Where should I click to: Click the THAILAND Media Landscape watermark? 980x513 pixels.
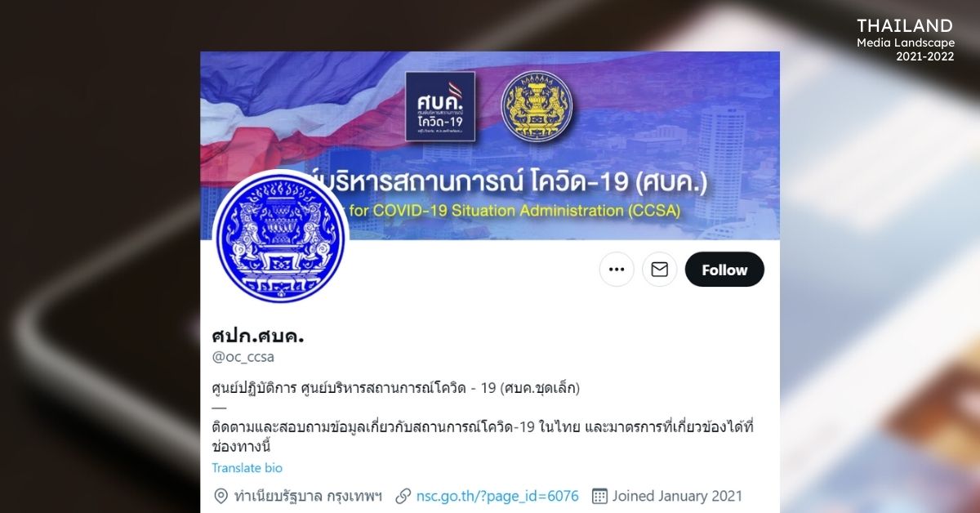coord(904,40)
